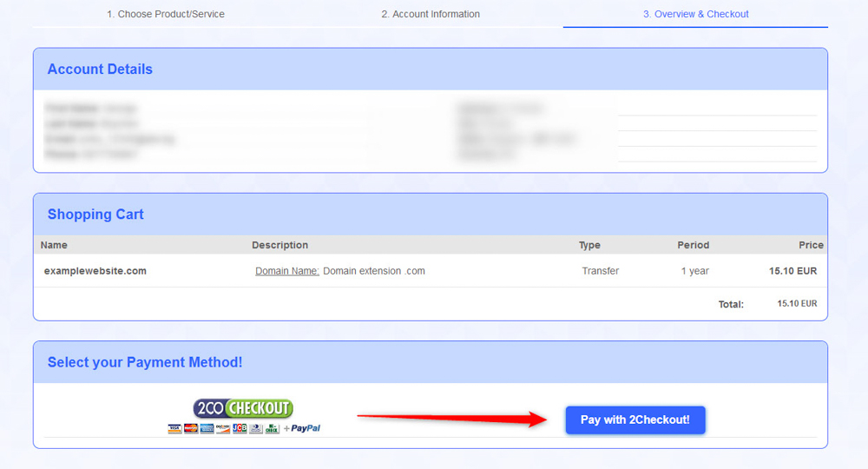This screenshot has width=868, height=469.
Task: Click the Type column header
Action: pos(589,245)
